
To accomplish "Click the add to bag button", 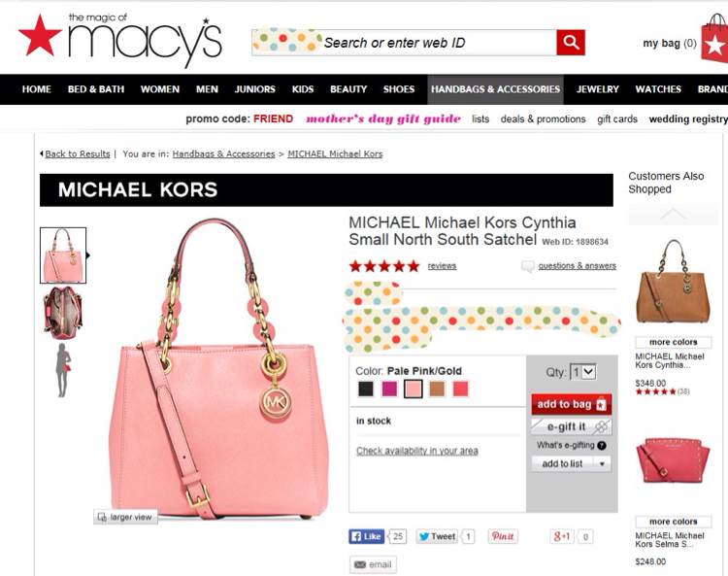I will click(x=572, y=404).
